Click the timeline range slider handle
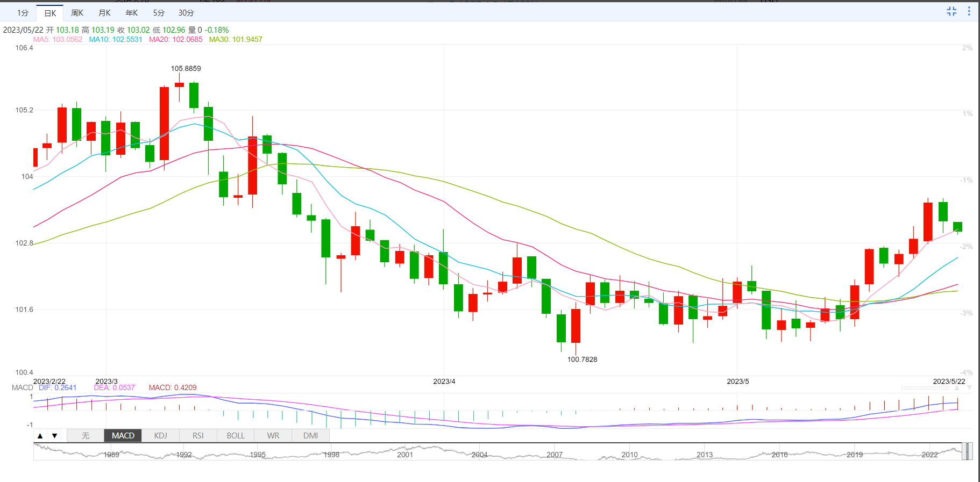This screenshot has width=980, height=482. 967,451
